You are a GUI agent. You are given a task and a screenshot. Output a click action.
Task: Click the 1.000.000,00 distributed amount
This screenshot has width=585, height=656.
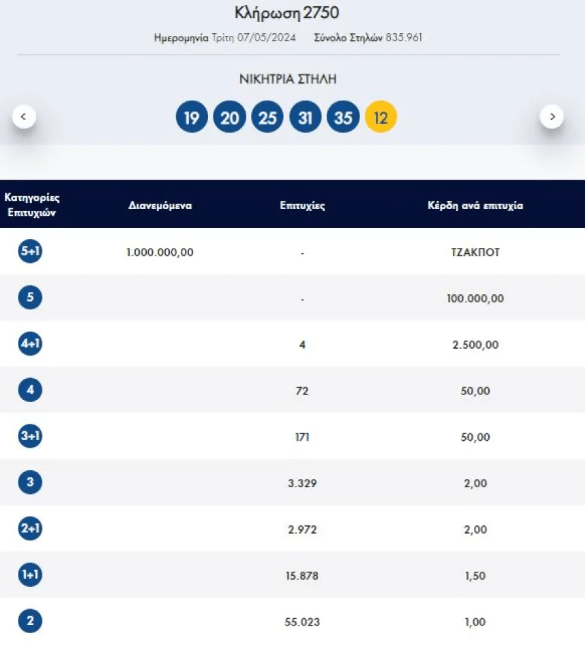(160, 252)
